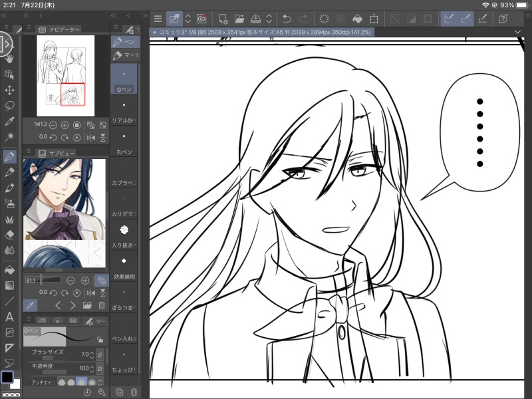Open the sub tool palette menu
The height and width of the screenshot is (399, 532).
coord(116,27)
